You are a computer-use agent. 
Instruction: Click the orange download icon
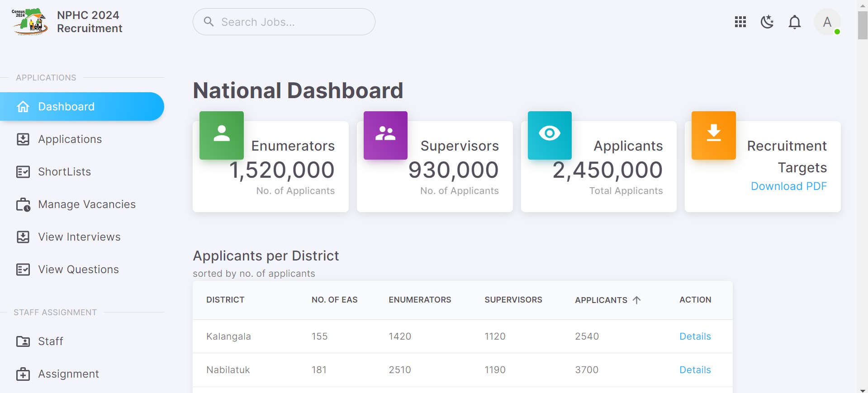click(x=714, y=135)
